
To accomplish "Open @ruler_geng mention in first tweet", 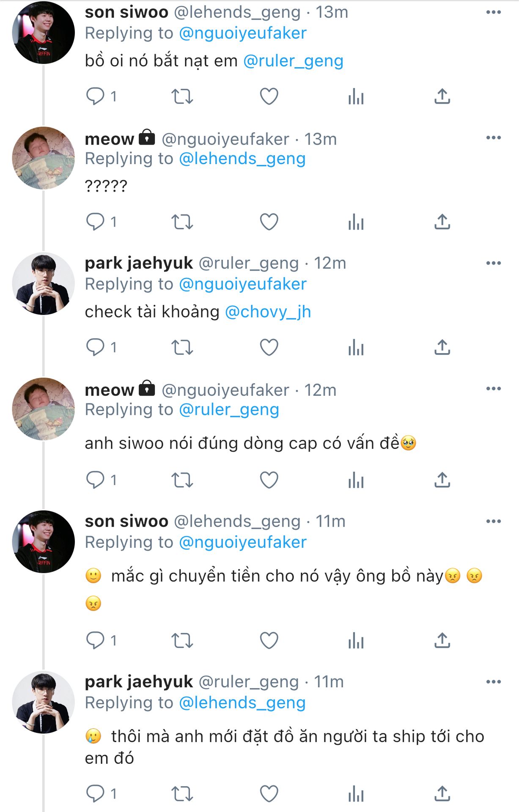I will click(x=293, y=61).
